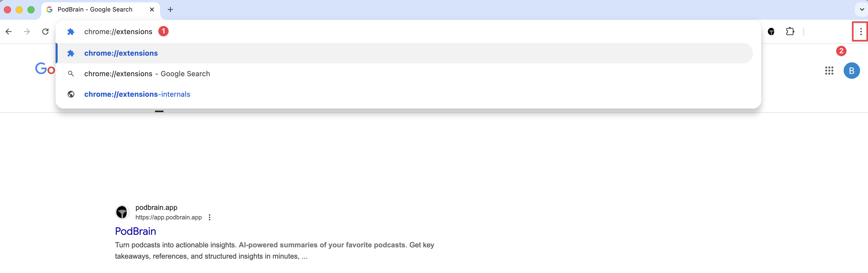The image size is (868, 273).
Task: Click the browser back arrow
Action: 9,32
